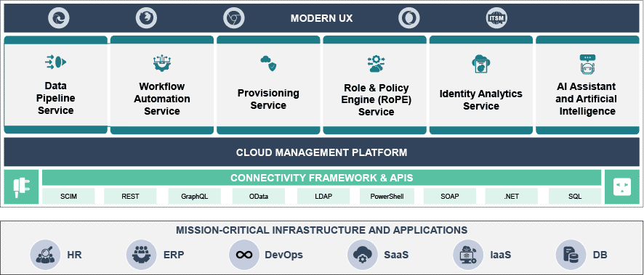Screen dimensions: 644x275
Task: Click the ERP team gear icon
Action: click(141, 255)
